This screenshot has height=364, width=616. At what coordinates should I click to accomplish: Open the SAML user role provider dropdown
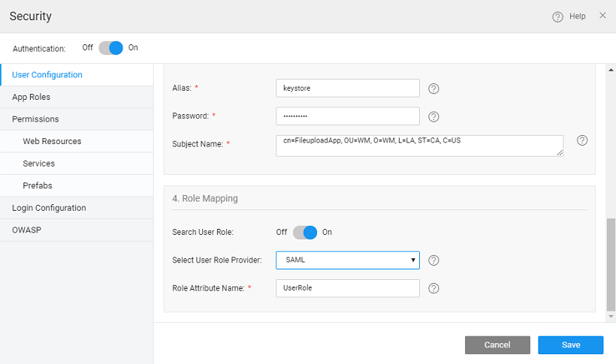click(x=347, y=260)
